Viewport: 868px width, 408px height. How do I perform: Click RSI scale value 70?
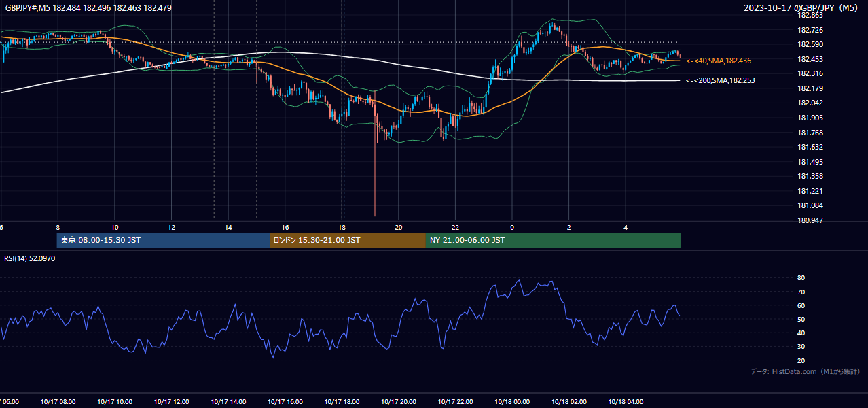(x=801, y=292)
